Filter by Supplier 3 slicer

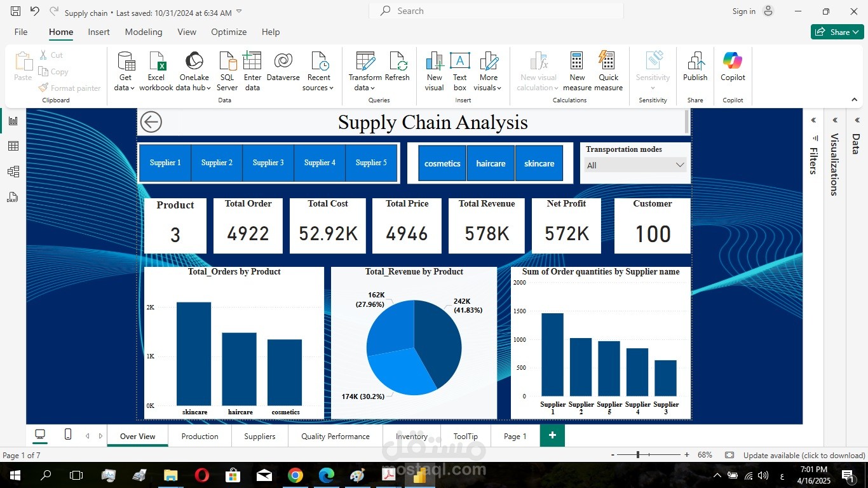click(x=268, y=163)
